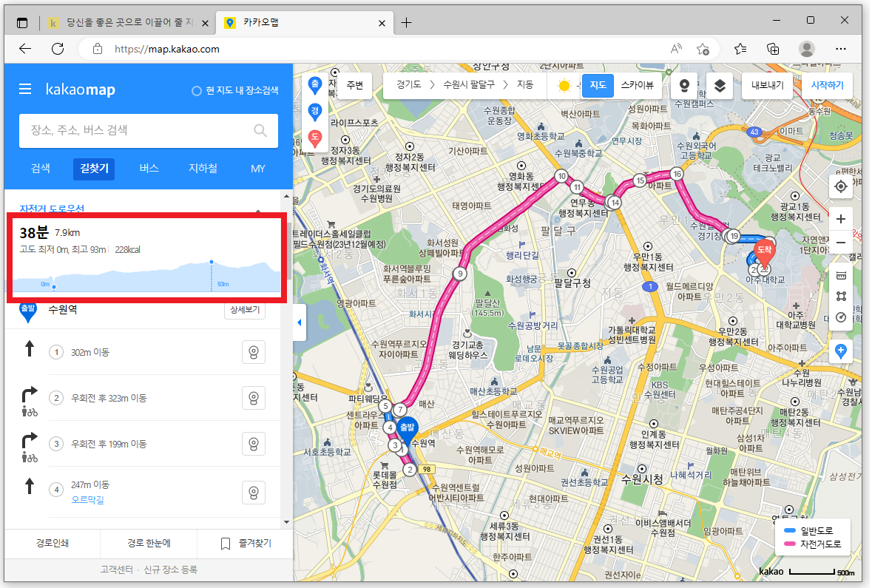Viewport: 872px width, 588px height.
Task: Zoom in the map with plus
Action: click(841, 219)
